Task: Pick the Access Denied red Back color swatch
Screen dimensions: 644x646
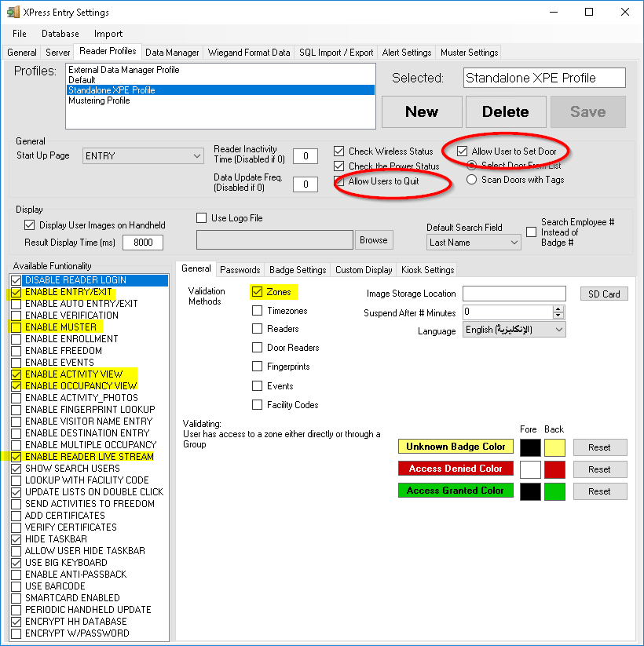Action: point(554,469)
